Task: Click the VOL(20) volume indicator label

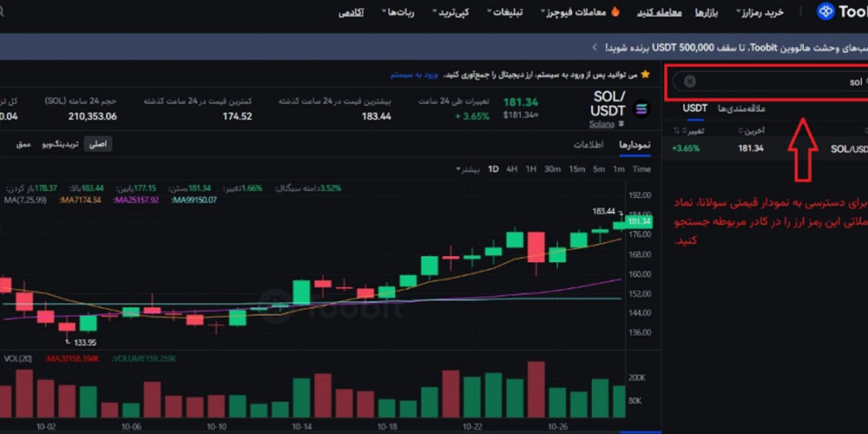Action: [19, 358]
